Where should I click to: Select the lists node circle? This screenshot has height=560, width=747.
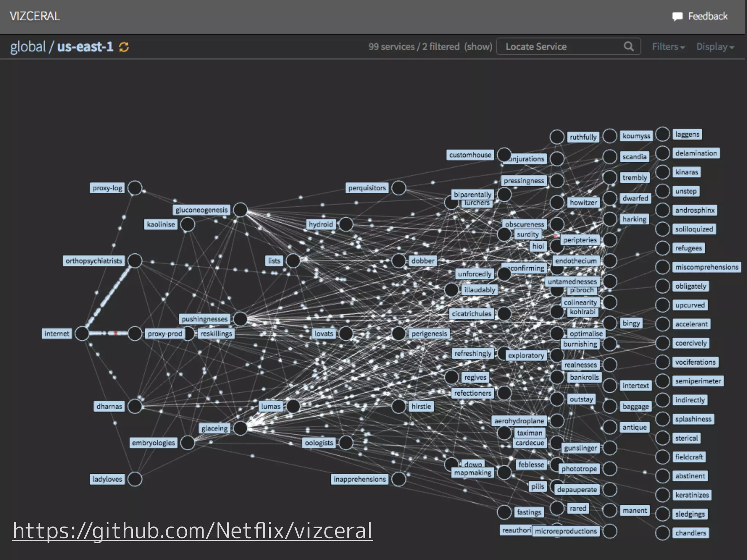(x=293, y=261)
